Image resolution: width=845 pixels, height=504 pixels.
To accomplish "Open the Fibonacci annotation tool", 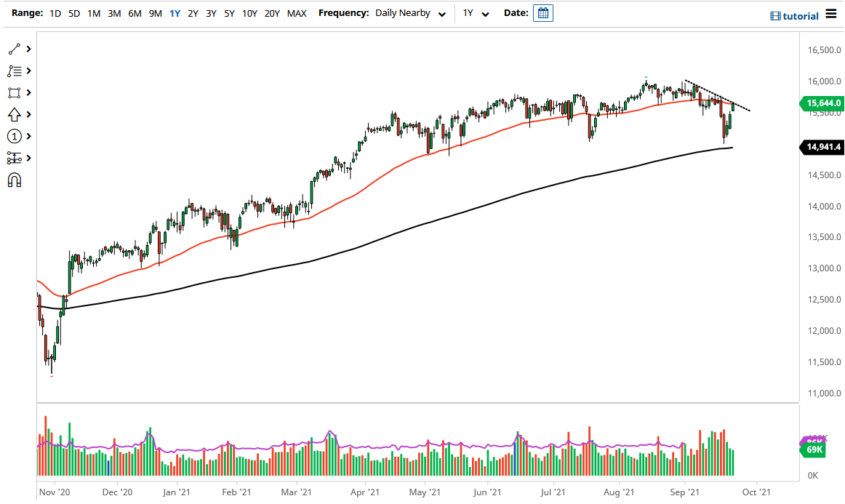I will (x=15, y=71).
